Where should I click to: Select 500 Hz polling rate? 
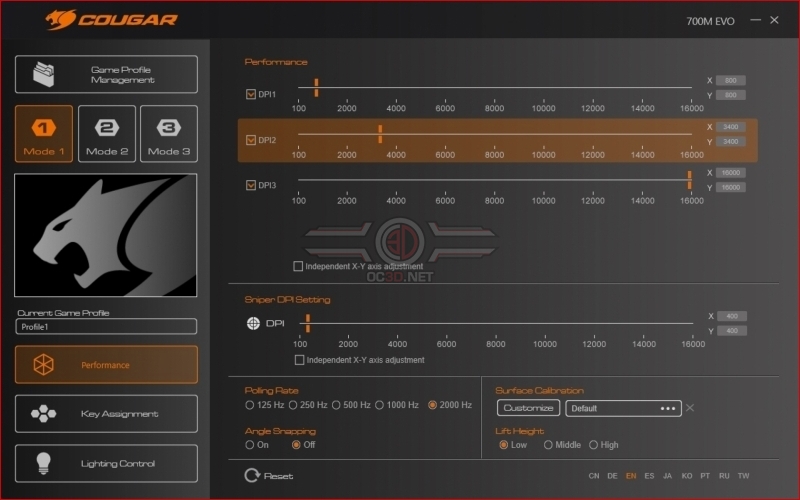pos(336,405)
